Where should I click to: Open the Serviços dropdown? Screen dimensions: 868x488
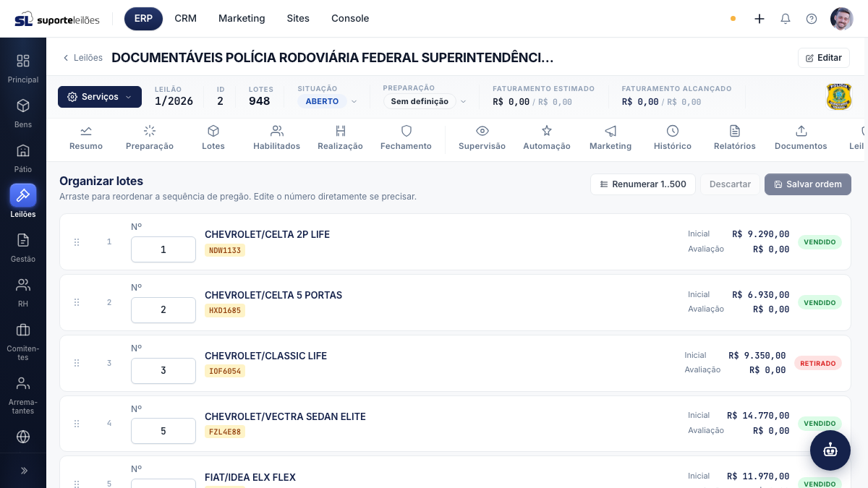pyautogui.click(x=100, y=97)
